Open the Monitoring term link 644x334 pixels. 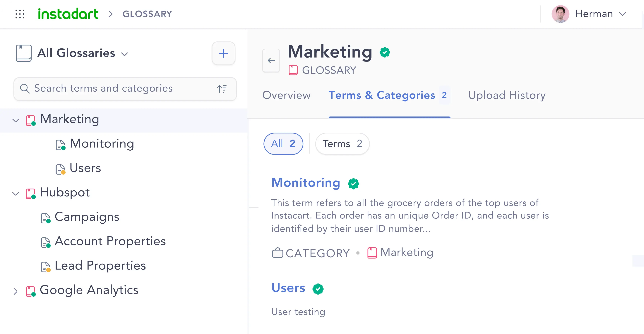click(306, 182)
